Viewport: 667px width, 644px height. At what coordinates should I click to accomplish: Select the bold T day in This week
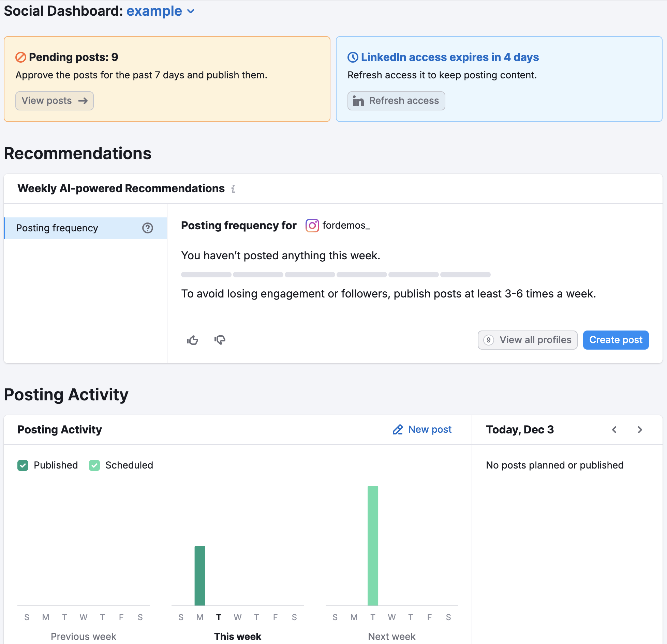219,617
